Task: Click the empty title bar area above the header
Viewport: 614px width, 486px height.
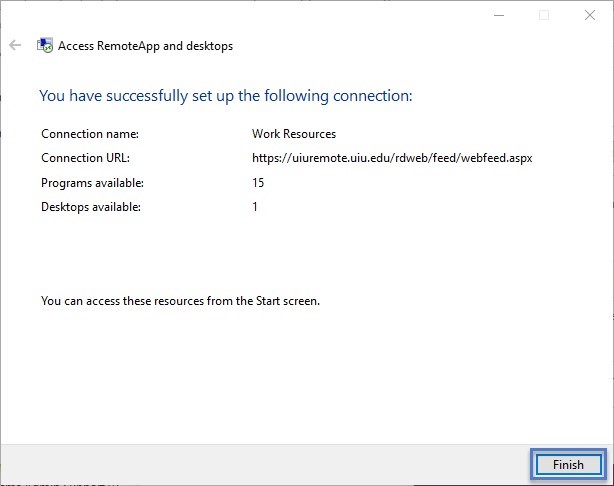Action: pos(243,15)
